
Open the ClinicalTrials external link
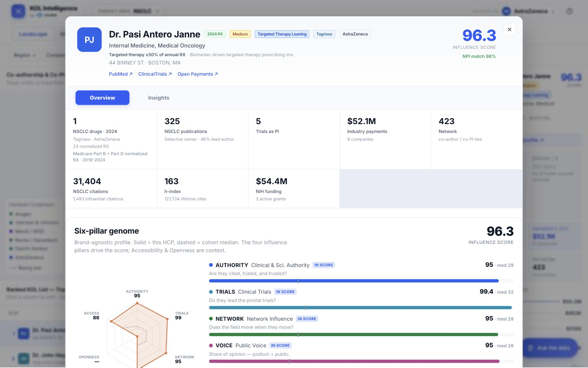(x=155, y=74)
